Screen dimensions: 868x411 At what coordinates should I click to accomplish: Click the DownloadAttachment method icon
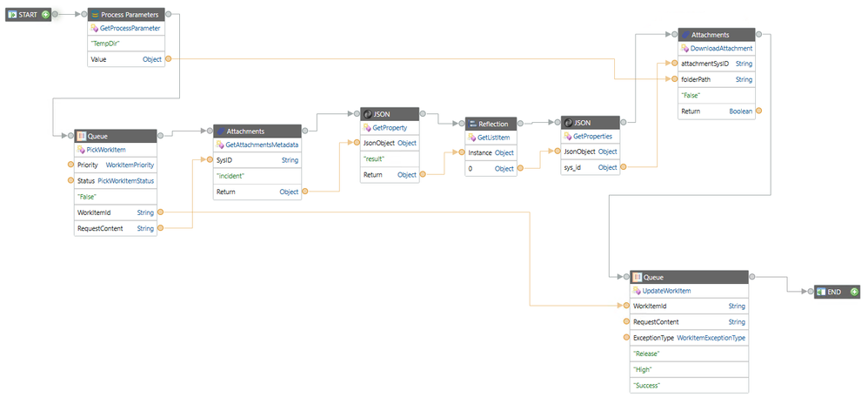pyautogui.click(x=684, y=48)
